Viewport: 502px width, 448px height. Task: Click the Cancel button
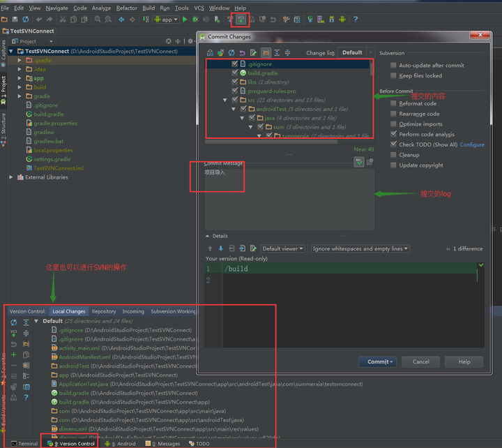(420, 361)
